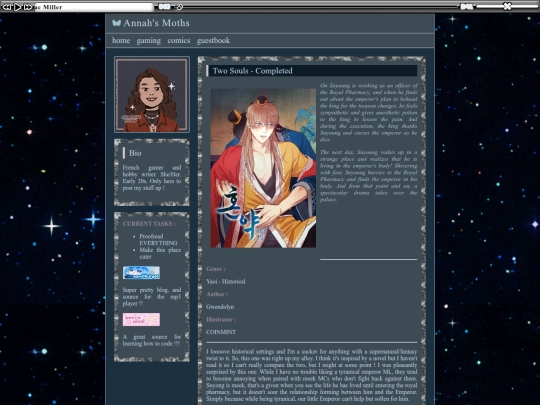Image resolution: width=540 pixels, height=405 pixels.
Task: Click the song title display field
Action: [x=94, y=7]
